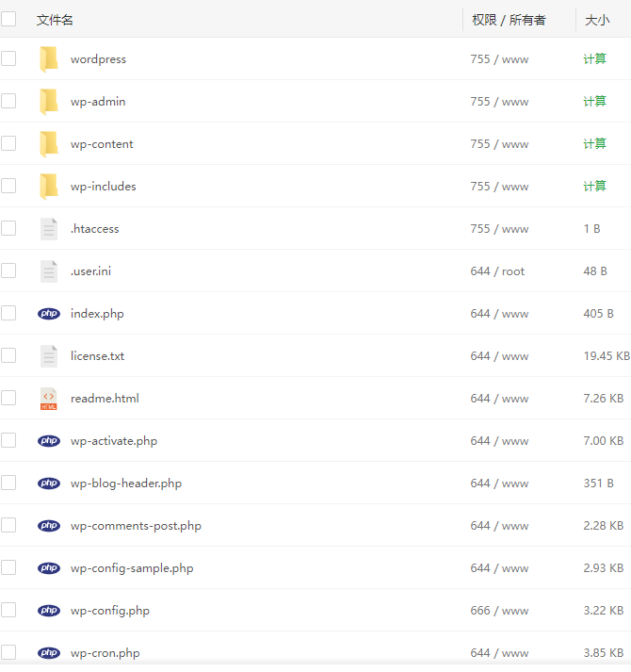Image resolution: width=631 pixels, height=672 pixels.
Task: Open the wp-includes folder name
Action: 104,187
